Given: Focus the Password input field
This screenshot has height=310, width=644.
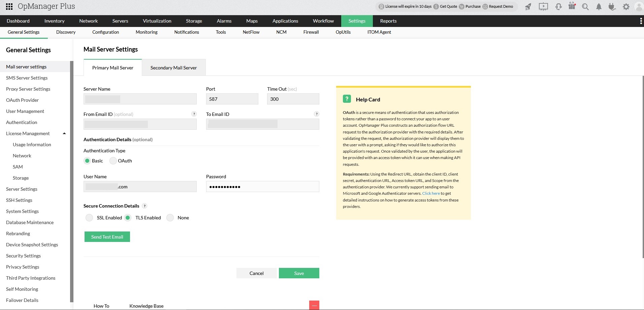Looking at the screenshot, I should (x=263, y=187).
